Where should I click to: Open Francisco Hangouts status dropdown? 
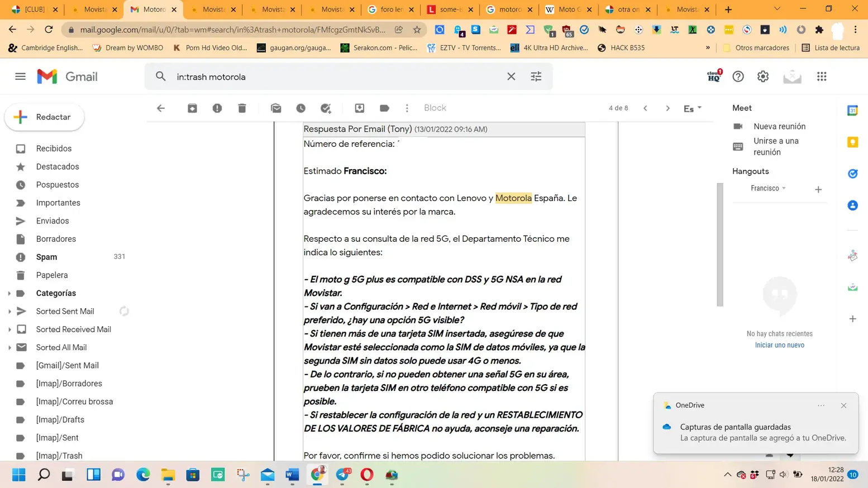coord(768,188)
